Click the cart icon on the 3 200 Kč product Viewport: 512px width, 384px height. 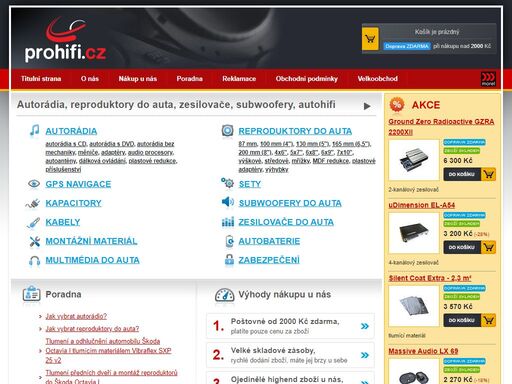tap(488, 247)
